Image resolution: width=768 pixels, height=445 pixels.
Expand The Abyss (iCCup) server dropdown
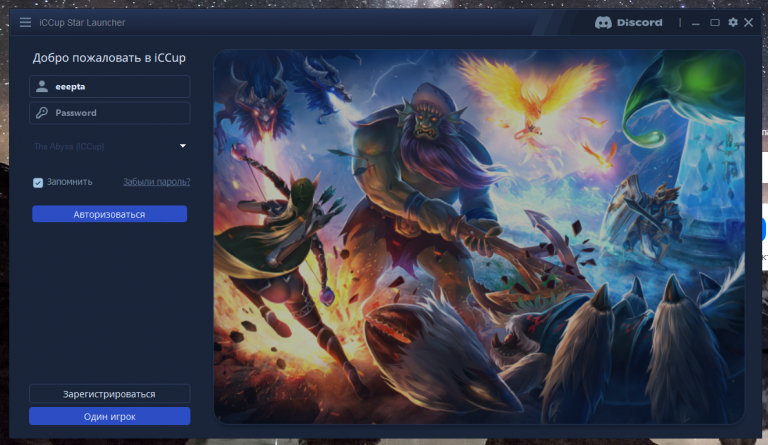[x=110, y=146]
